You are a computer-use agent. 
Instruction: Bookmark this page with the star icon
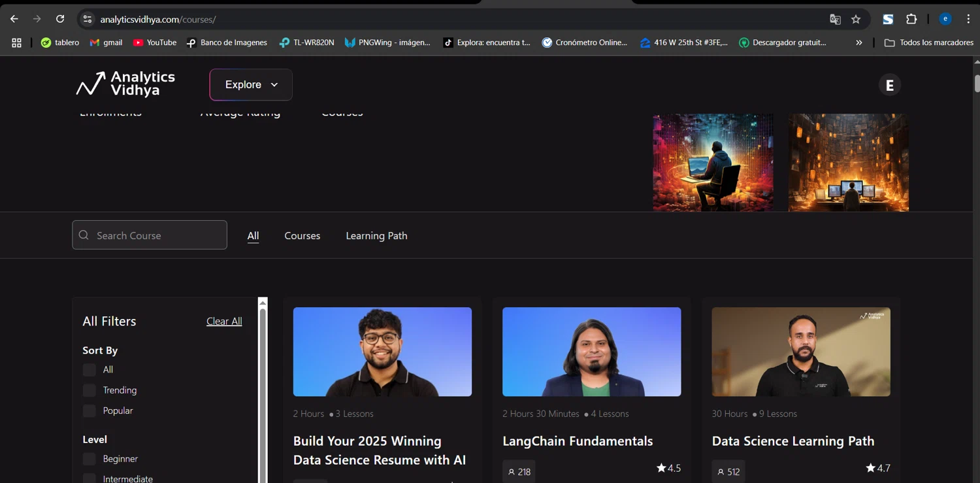[856, 19]
